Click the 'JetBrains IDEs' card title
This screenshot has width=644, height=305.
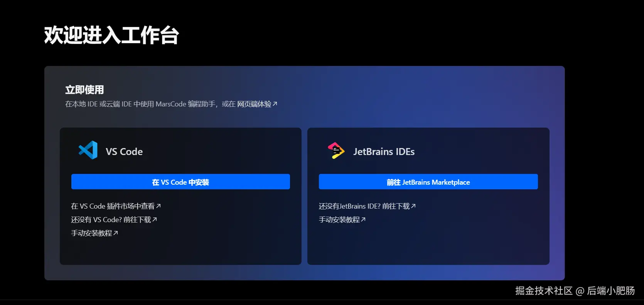384,152
